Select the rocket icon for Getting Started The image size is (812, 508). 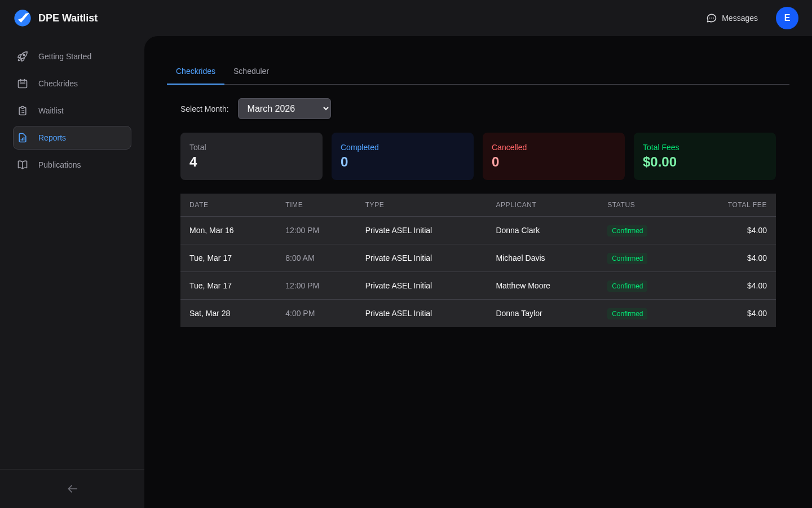23,56
